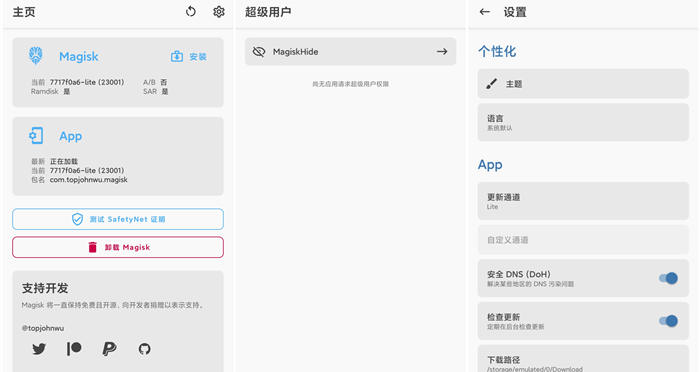The image size is (700, 372).
Task: Click 测试 SafetyNet 证明 button
Action: click(x=118, y=219)
